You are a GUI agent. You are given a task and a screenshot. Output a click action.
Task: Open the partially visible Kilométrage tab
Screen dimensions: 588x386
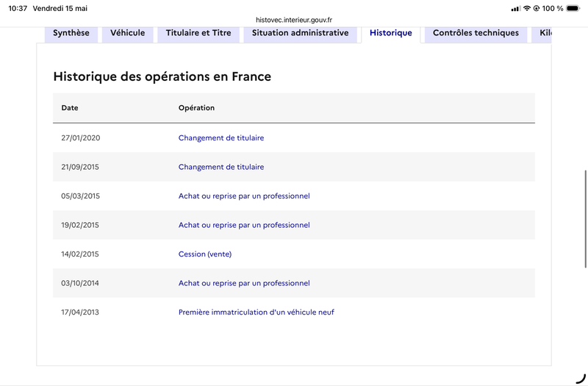click(x=542, y=33)
